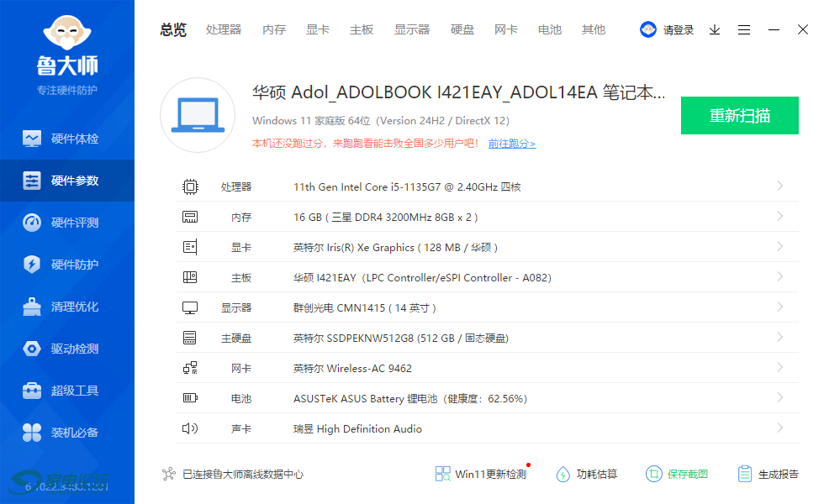Screen dimensions: 824x504
Task: Expand the 声卡 row chevron
Action: (x=780, y=428)
